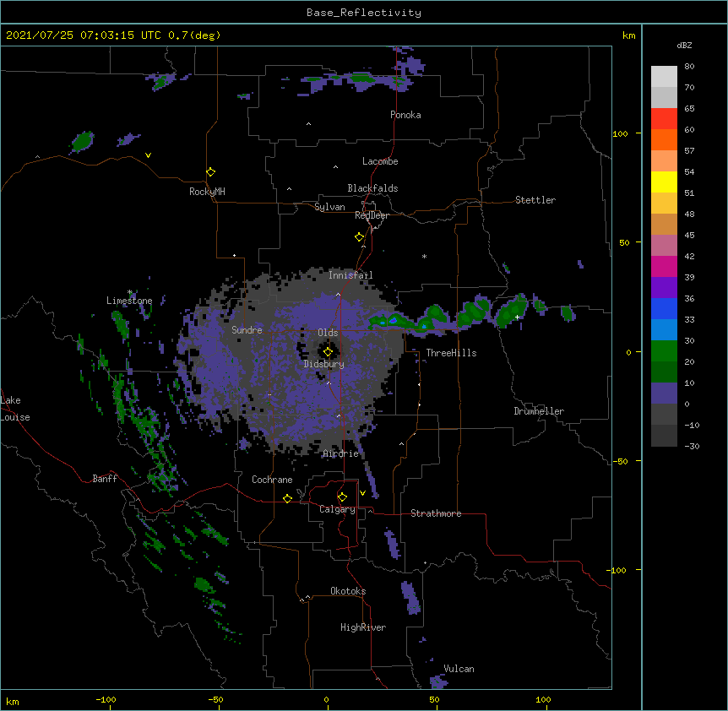The height and width of the screenshot is (711, 728).
Task: Click the Ponoka town label
Action: [x=405, y=115]
